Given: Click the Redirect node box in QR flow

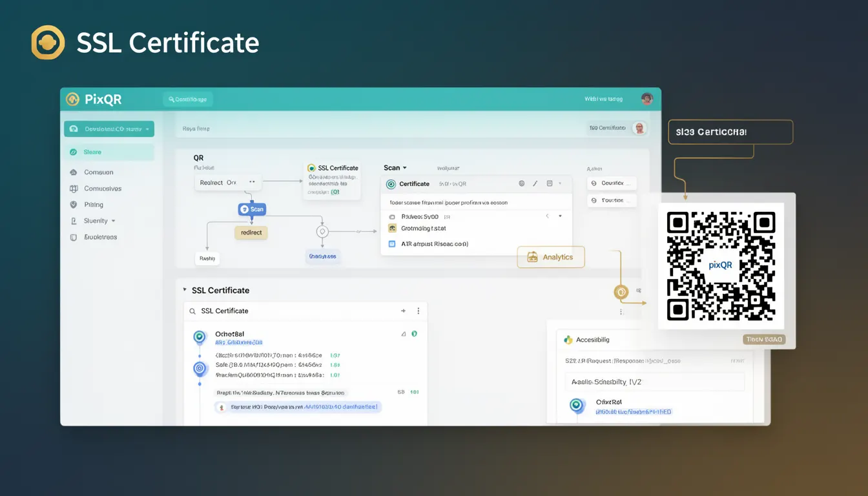Looking at the screenshot, I should click(228, 183).
